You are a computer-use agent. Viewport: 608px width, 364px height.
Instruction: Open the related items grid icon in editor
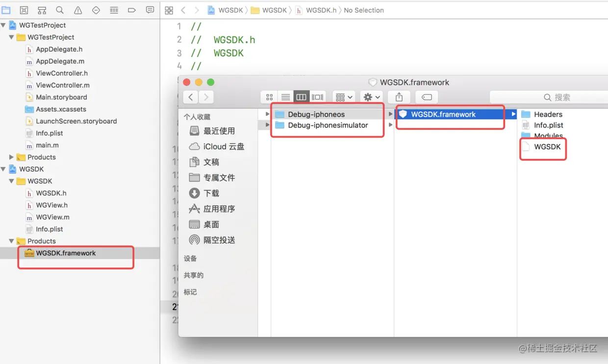[x=169, y=10]
